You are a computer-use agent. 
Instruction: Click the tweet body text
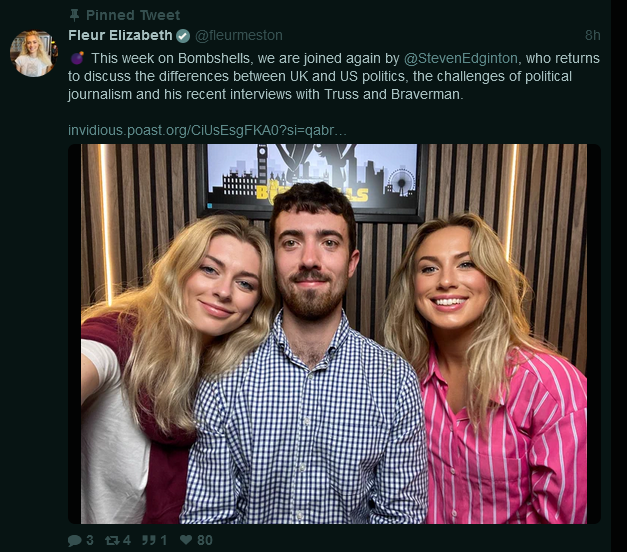pyautogui.click(x=334, y=76)
